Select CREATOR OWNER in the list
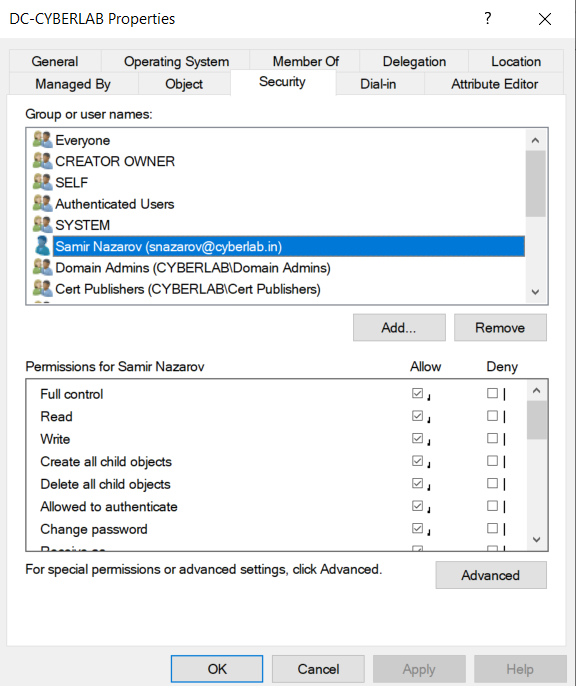 point(115,161)
